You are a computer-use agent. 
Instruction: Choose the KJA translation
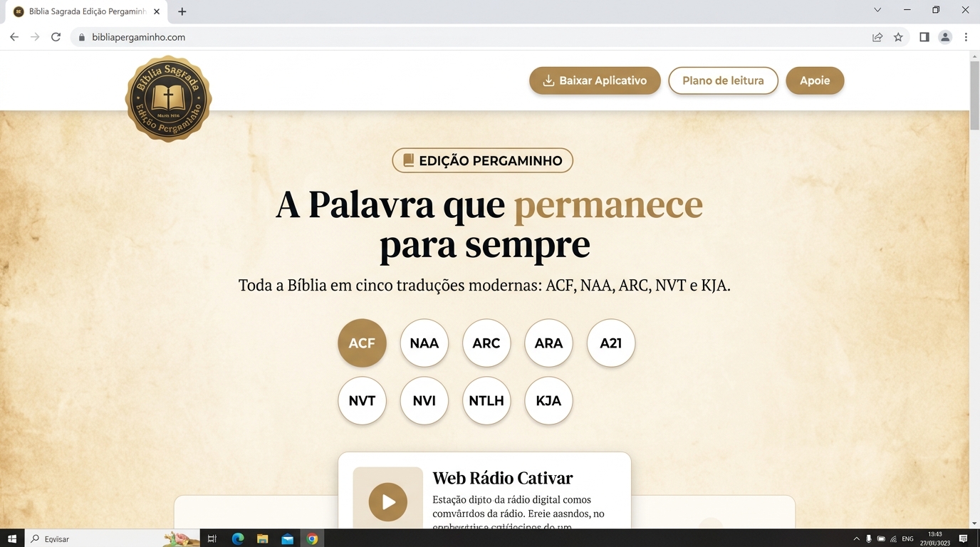(x=549, y=400)
